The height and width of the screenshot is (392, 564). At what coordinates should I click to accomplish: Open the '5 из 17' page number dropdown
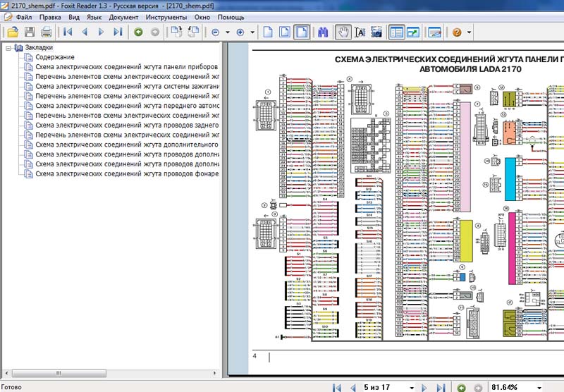point(412,388)
